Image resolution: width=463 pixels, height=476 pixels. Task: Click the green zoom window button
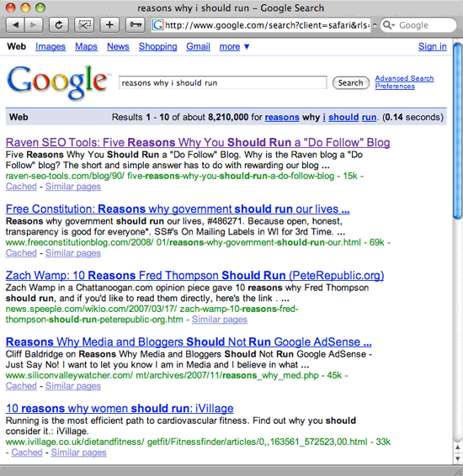pos(40,8)
